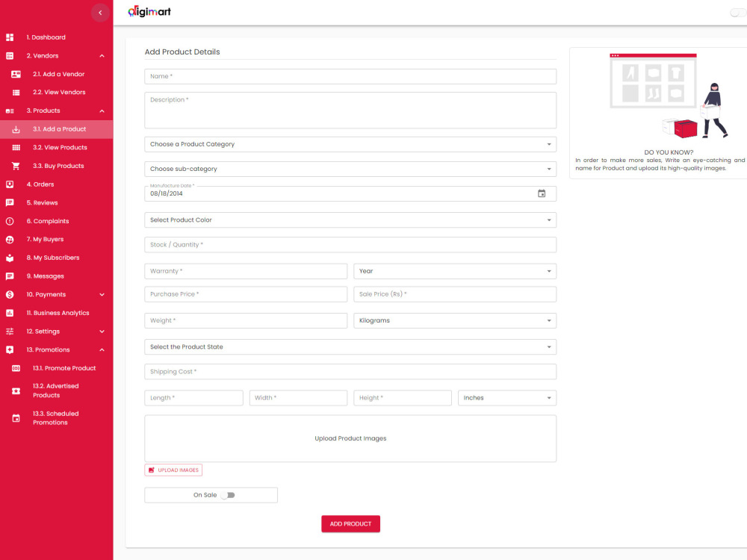The image size is (747, 560).
Task: Open the Choose sub-category dropdown
Action: (x=350, y=169)
